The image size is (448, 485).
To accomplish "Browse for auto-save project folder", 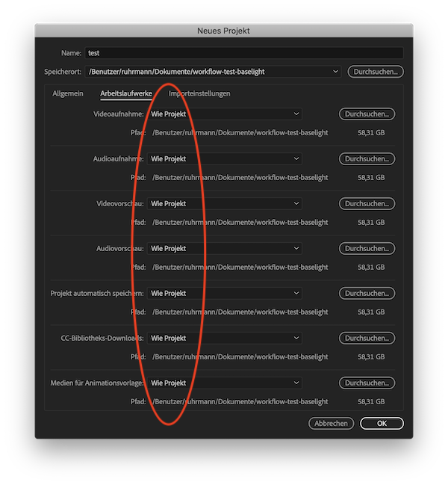I will [367, 294].
